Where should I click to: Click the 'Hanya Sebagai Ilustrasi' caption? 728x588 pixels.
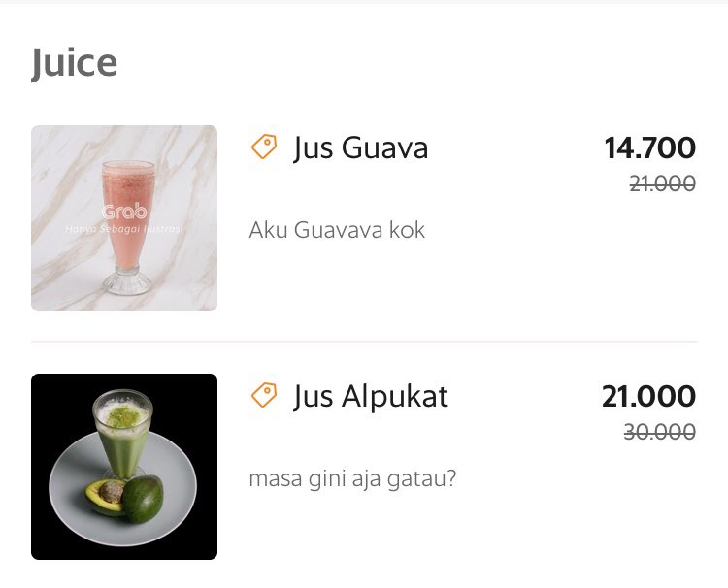click(x=124, y=229)
